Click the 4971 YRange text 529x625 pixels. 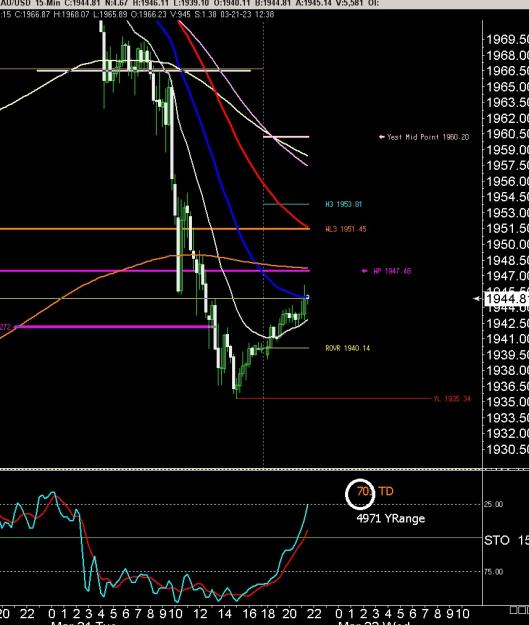click(391, 519)
